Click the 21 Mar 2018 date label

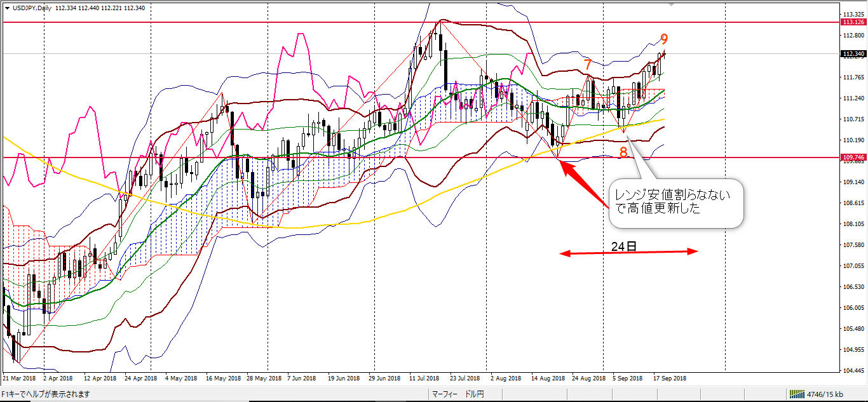(x=18, y=378)
